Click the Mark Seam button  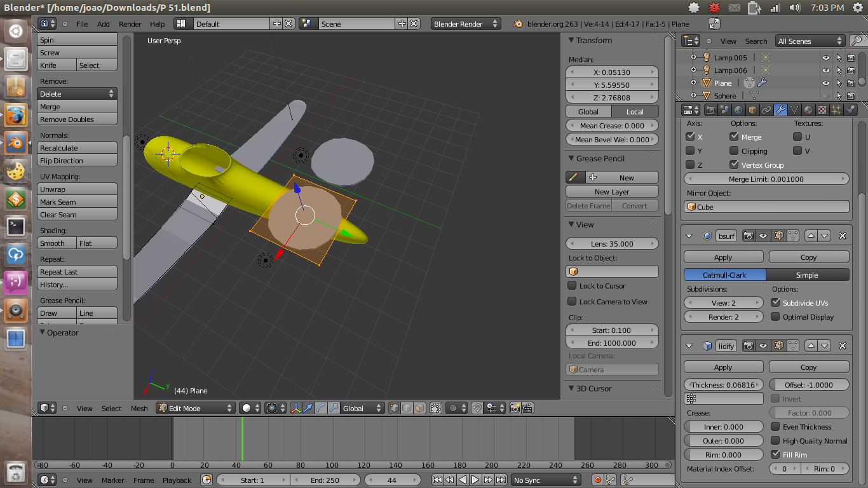[x=77, y=202]
